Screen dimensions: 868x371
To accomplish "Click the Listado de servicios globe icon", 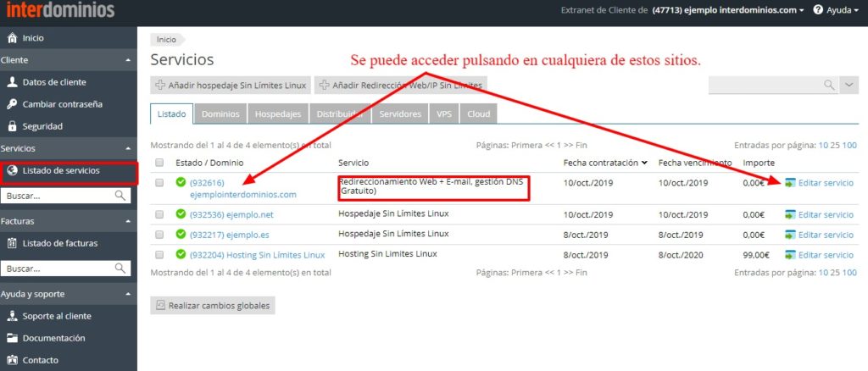I will tap(12, 170).
